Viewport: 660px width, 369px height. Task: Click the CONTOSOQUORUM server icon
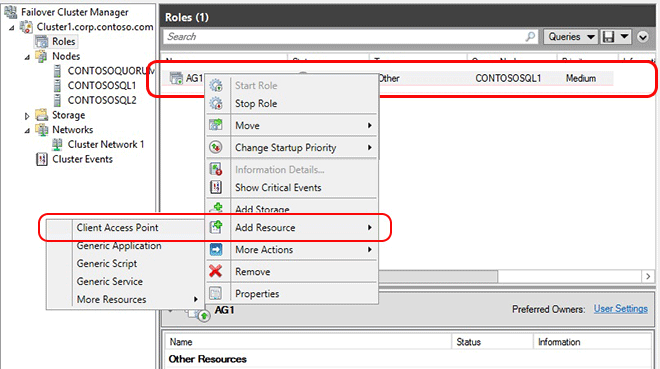click(57, 71)
